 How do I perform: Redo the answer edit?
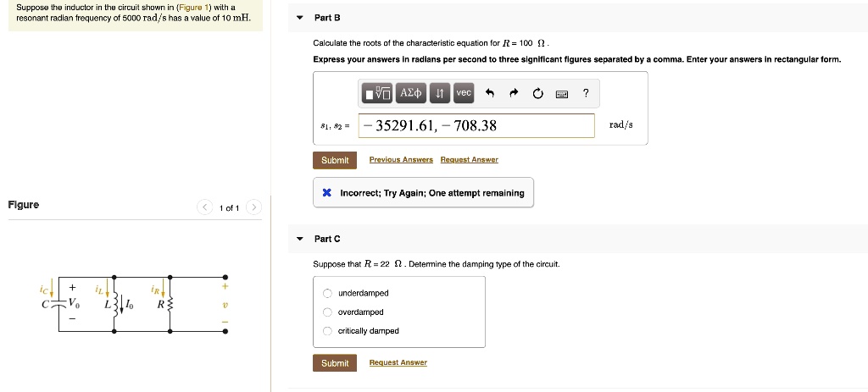(x=514, y=93)
